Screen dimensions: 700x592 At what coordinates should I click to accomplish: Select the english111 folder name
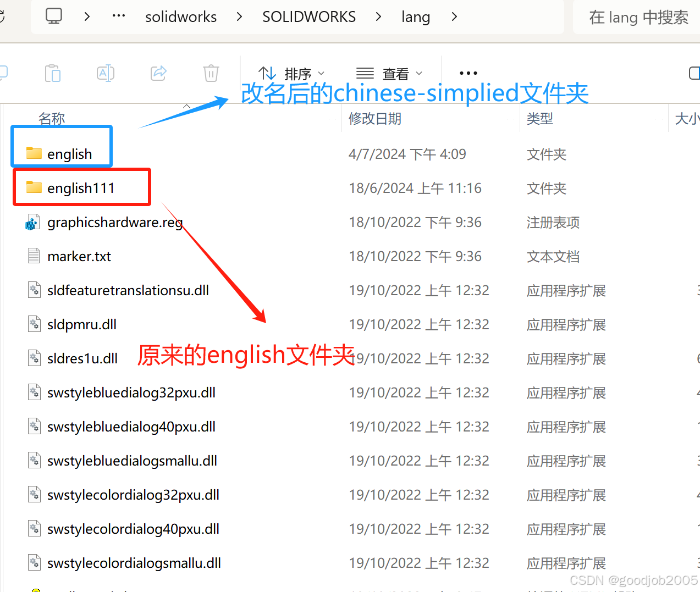coord(81,188)
